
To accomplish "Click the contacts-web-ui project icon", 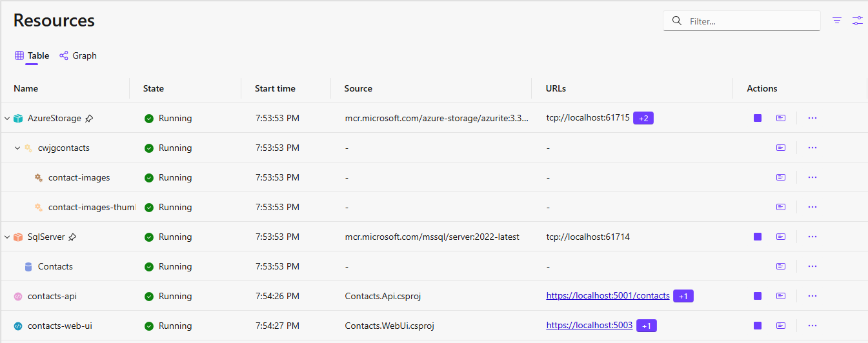I will click(x=18, y=326).
